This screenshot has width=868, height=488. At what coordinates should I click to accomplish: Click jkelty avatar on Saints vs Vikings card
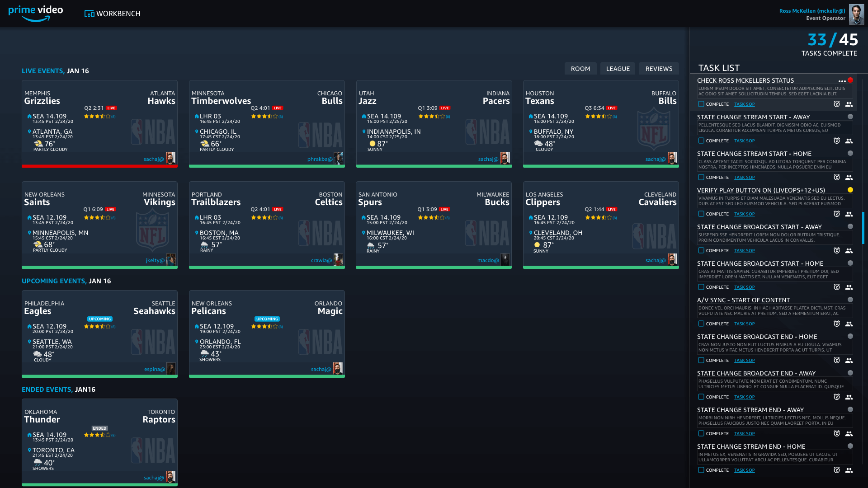click(171, 260)
